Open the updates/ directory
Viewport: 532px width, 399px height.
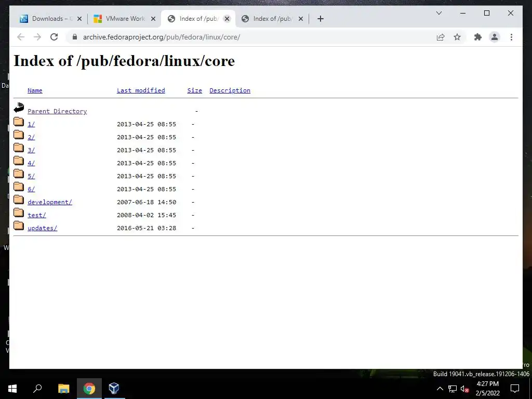[x=43, y=228]
